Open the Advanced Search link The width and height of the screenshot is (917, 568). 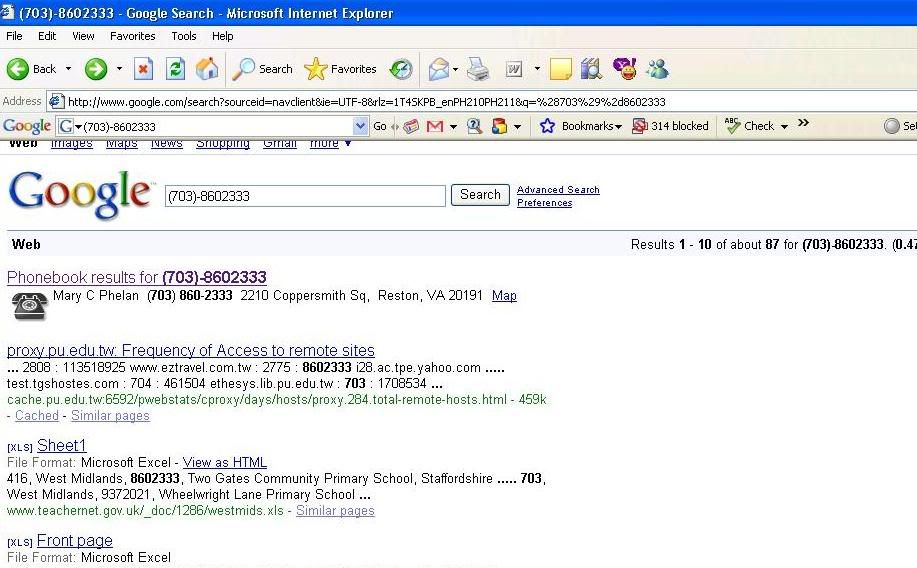tap(558, 190)
